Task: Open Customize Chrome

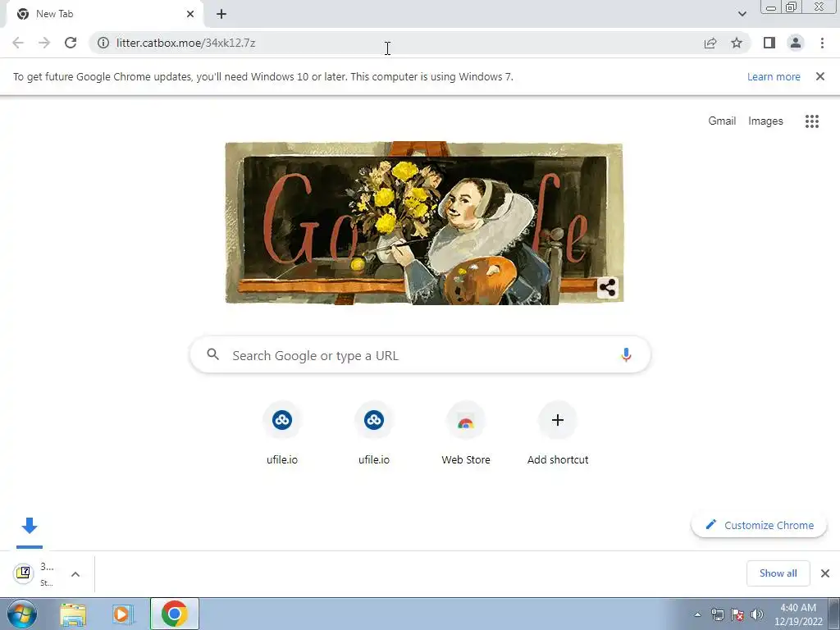Action: tap(759, 525)
